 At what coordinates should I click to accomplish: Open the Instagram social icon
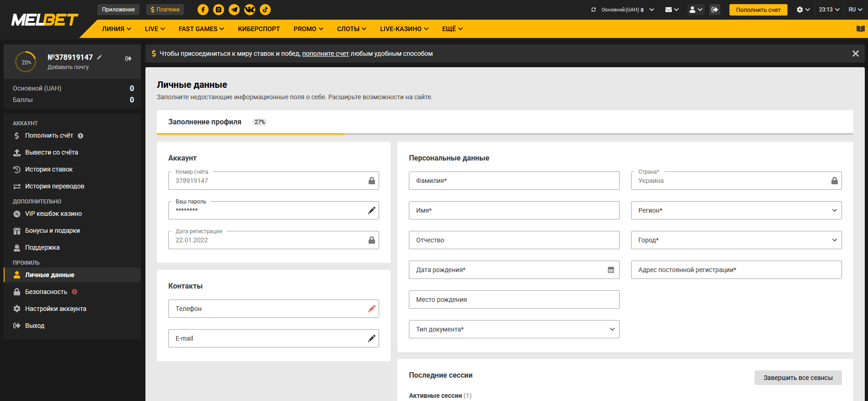point(219,10)
